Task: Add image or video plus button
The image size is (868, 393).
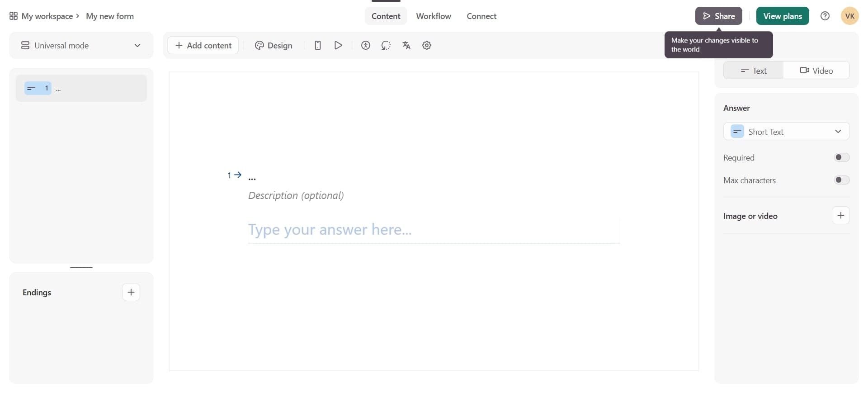Action: tap(840, 216)
